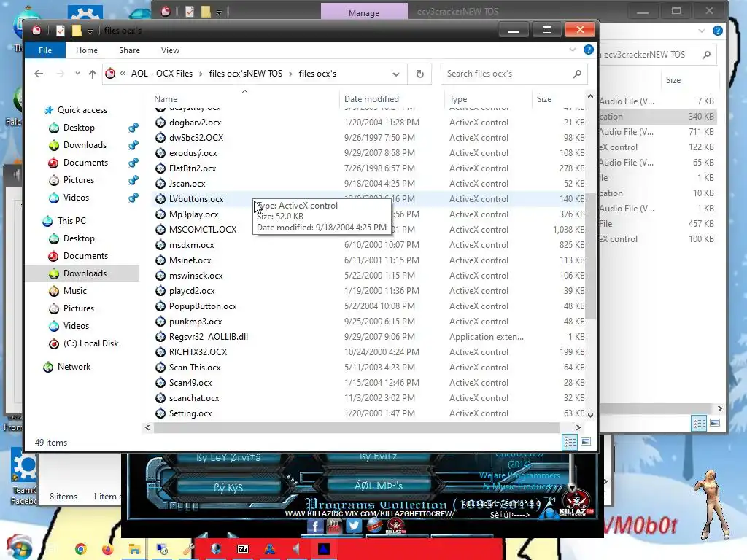This screenshot has height=560, width=747.
Task: Open Customize Quick Access Toolbar dropdown
Action: click(x=90, y=31)
